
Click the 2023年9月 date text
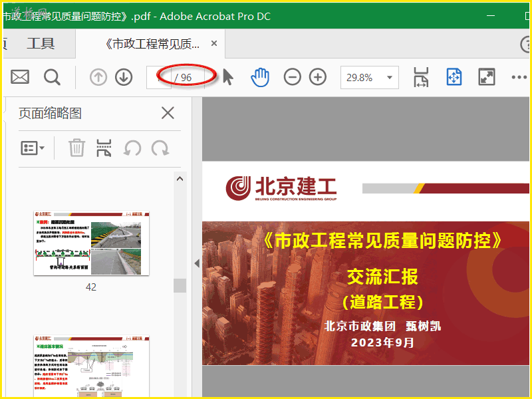point(382,342)
